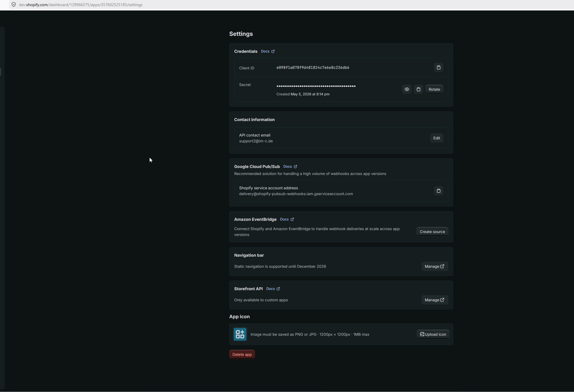Click the app icon thumbnail
The image size is (574, 392).
pyautogui.click(x=240, y=334)
